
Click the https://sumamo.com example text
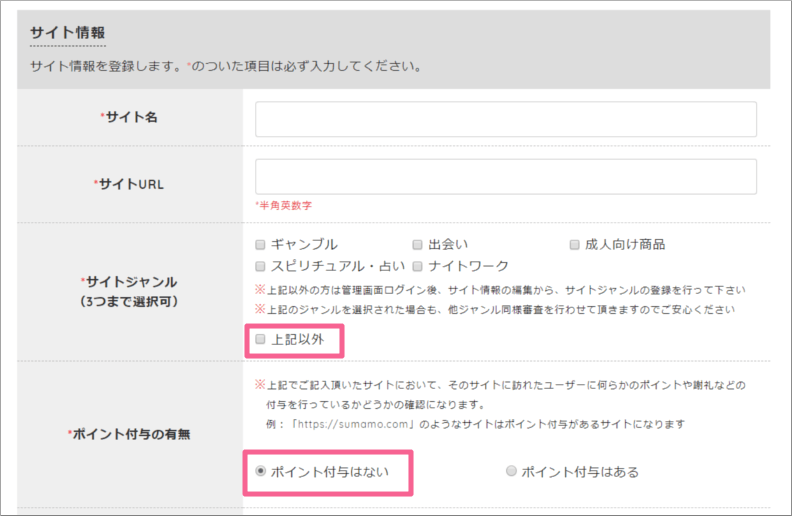pos(353,424)
